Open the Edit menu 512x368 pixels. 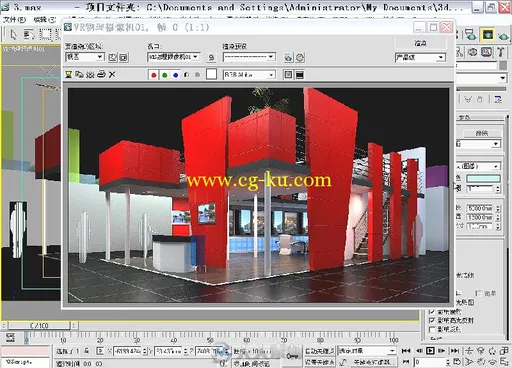[45, 20]
